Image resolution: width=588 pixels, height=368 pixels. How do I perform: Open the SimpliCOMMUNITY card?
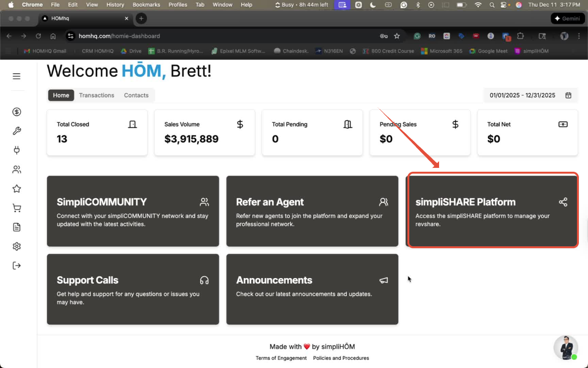point(133,211)
